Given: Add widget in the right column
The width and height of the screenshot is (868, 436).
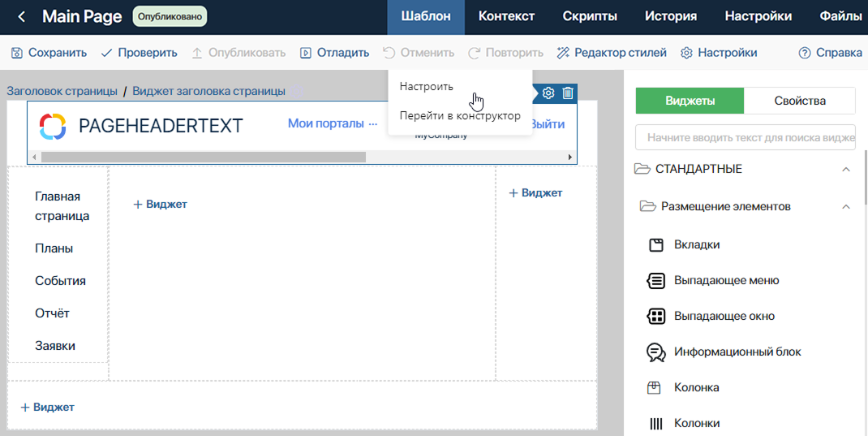Looking at the screenshot, I should [535, 192].
